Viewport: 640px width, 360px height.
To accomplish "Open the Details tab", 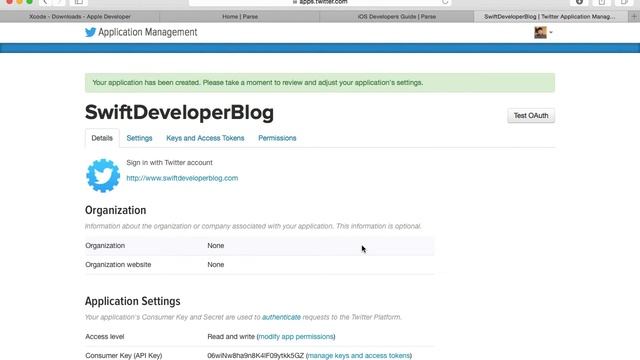I will [x=102, y=138].
